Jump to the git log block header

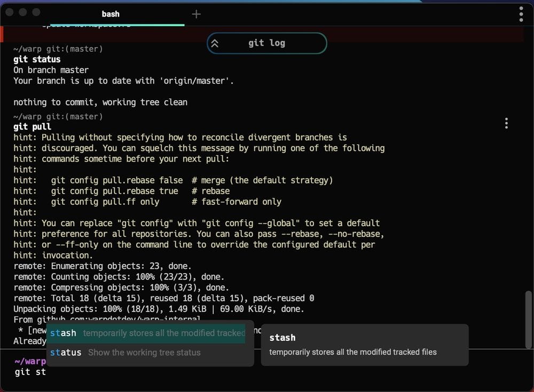click(266, 43)
